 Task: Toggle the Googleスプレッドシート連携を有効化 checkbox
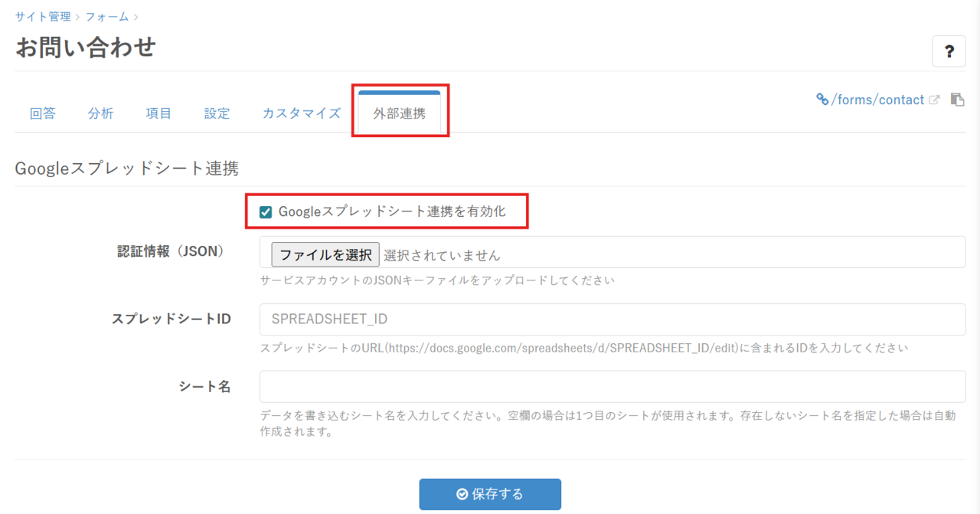click(x=266, y=212)
